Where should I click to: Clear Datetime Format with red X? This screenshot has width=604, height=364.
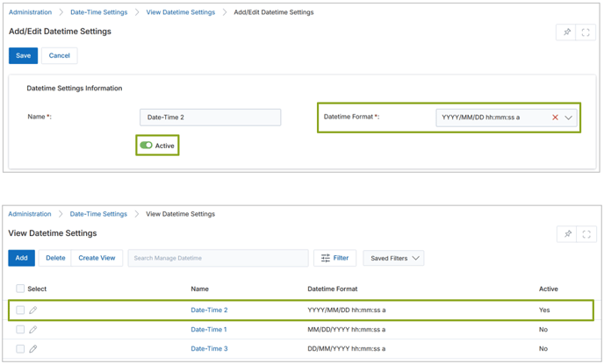[x=555, y=118]
